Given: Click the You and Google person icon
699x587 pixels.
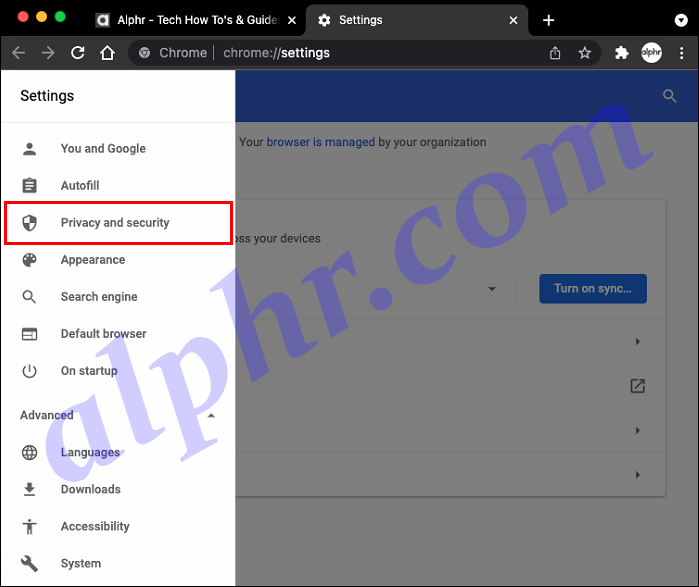Looking at the screenshot, I should coord(29,149).
